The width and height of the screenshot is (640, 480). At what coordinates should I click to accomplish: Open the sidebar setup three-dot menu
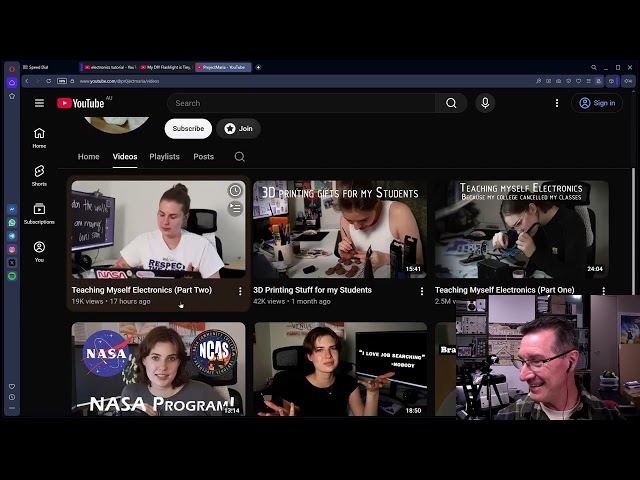click(12, 408)
